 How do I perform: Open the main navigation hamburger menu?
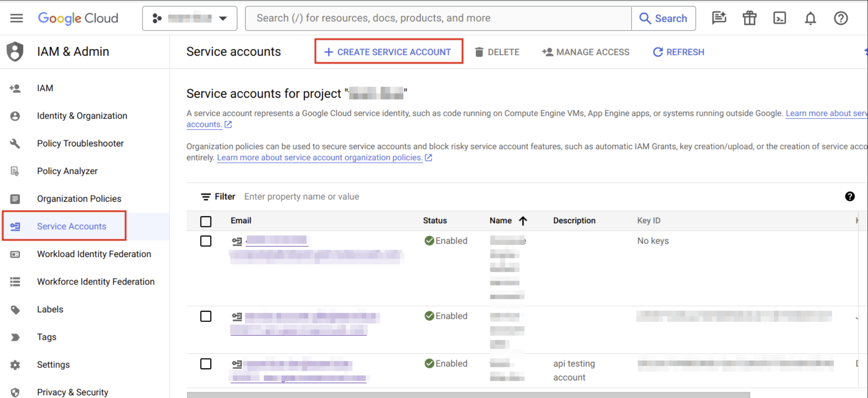16,18
